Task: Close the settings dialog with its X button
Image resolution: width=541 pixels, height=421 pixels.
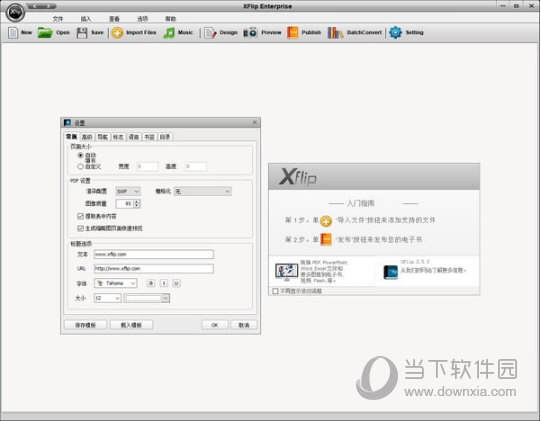Action: tap(255, 123)
